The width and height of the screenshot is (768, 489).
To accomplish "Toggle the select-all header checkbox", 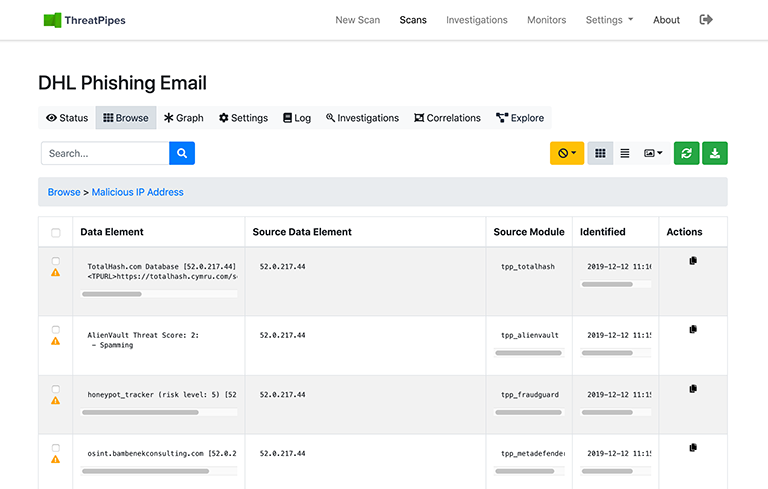I will [56, 233].
